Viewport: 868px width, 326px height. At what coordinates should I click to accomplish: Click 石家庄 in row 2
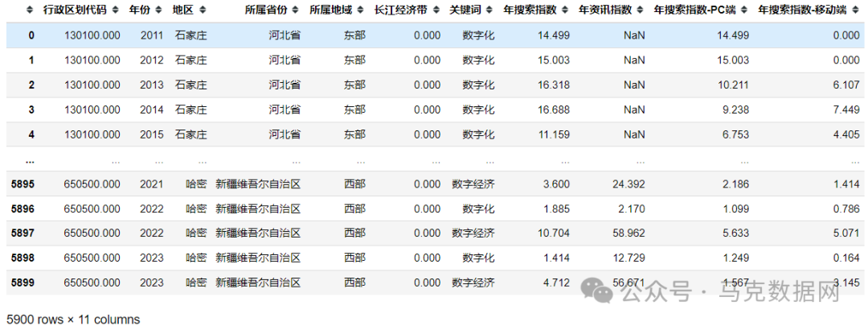point(191,85)
